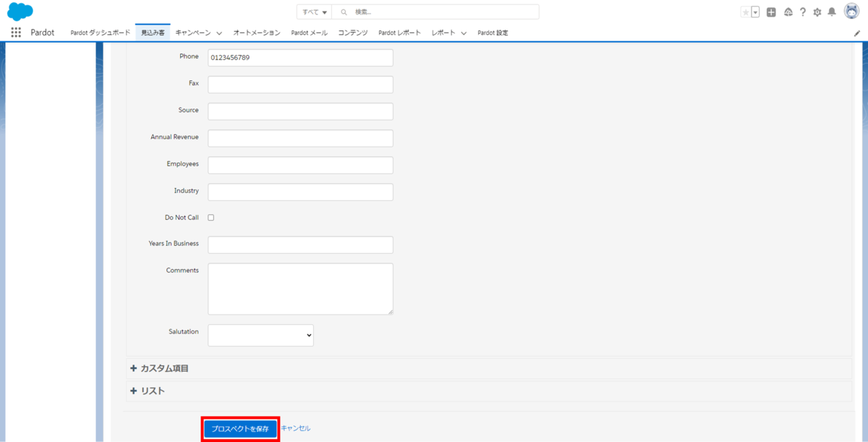This screenshot has width=868, height=442.
Task: Click the キャンセル link
Action: click(x=296, y=428)
